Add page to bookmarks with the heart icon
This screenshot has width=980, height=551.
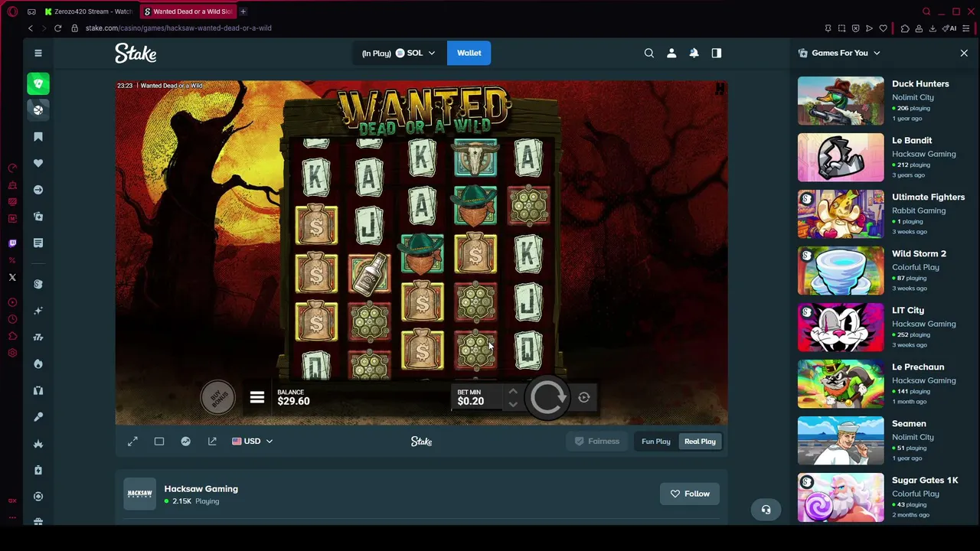[x=883, y=28]
